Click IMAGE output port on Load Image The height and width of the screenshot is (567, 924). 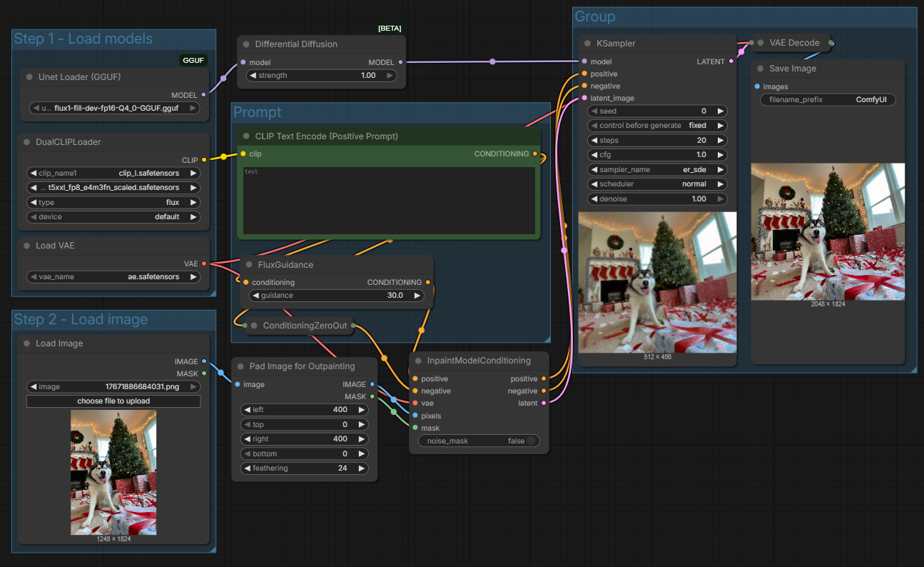coord(204,361)
